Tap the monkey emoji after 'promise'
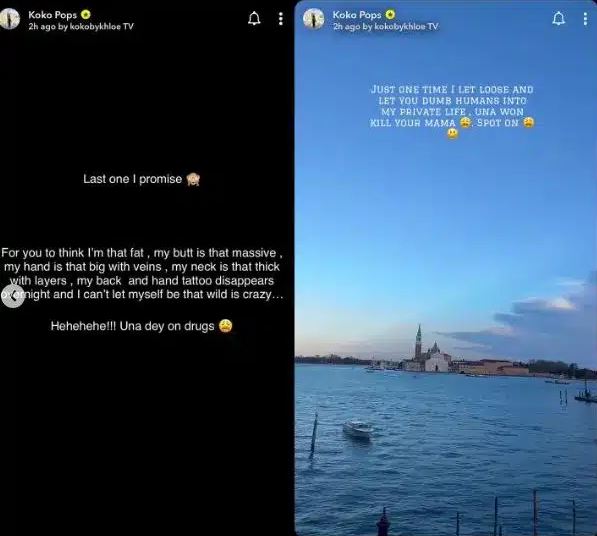Screen dimensions: 597x536 click(193, 179)
